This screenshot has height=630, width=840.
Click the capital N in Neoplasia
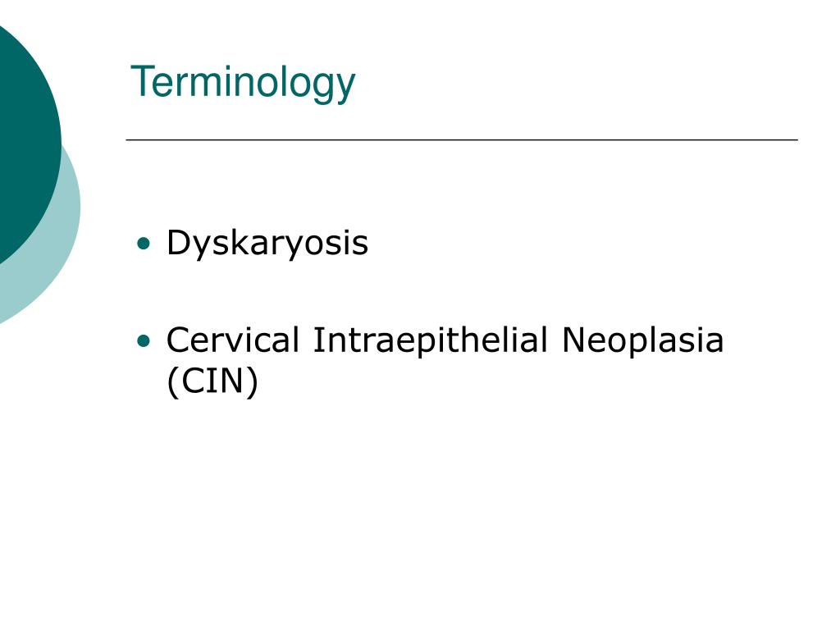point(573,340)
